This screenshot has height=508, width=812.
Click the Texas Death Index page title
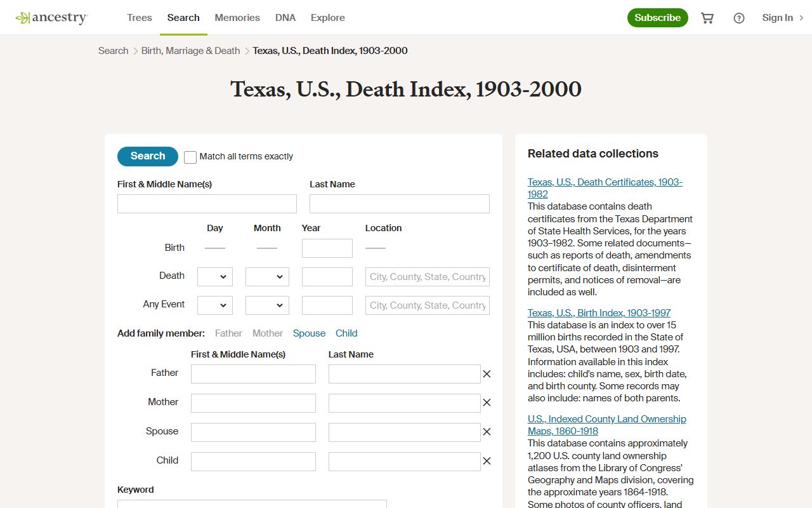(x=406, y=90)
